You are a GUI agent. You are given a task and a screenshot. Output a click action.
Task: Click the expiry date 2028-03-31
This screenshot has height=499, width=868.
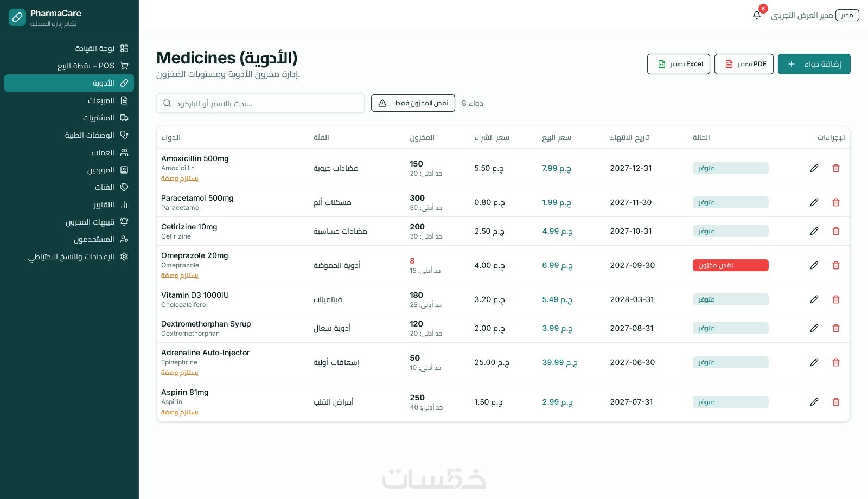pos(632,299)
